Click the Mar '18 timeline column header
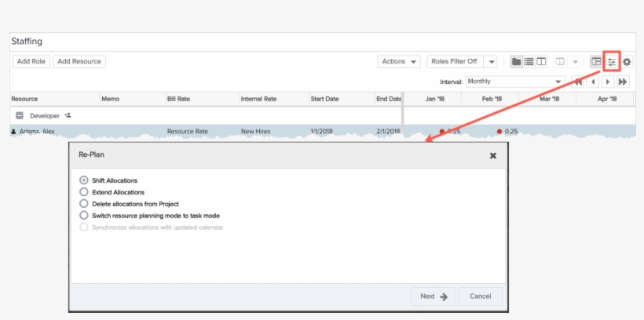The width and height of the screenshot is (644, 320). coord(549,99)
